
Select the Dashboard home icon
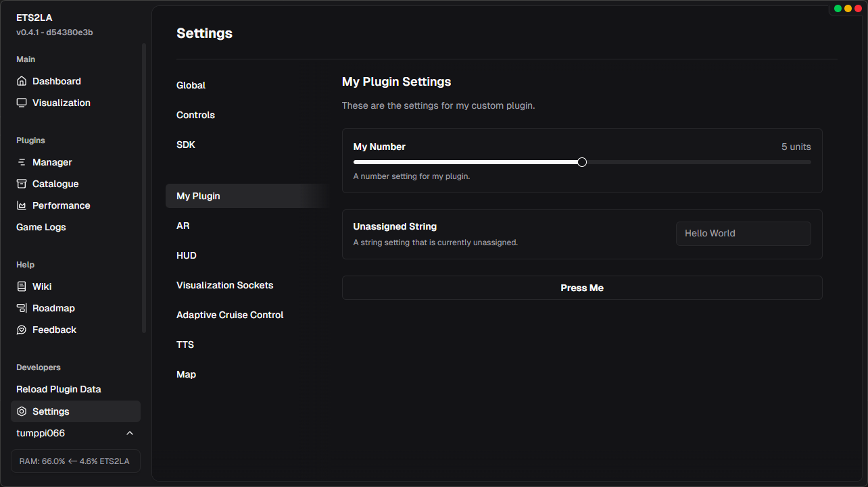[x=22, y=80]
